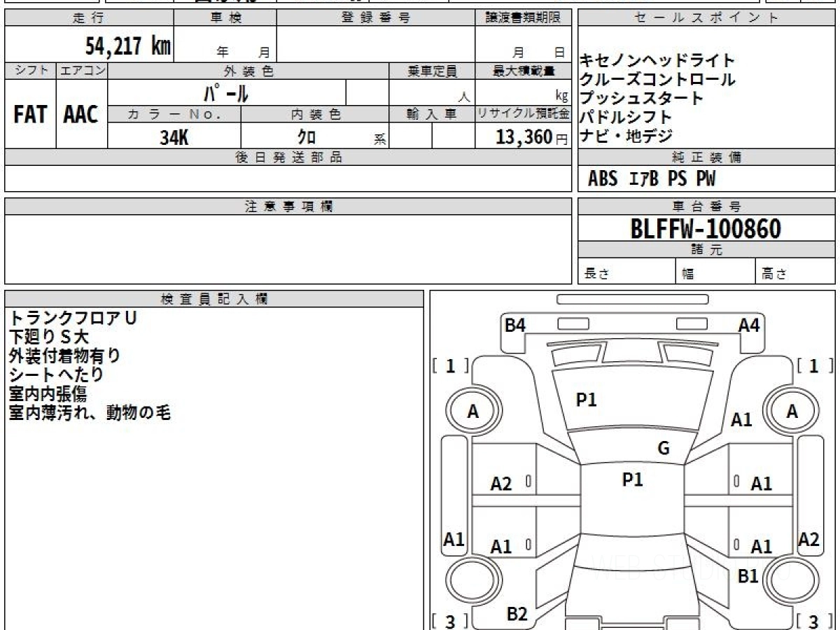Select the 室内内張傷 note

coord(48,393)
